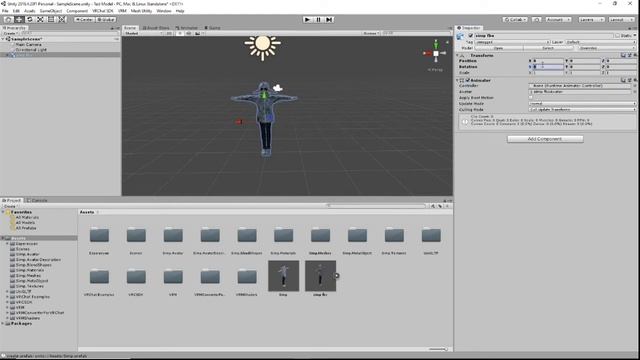Open the Collab dropdown
Screen dimensions: 640x360
coord(515,20)
